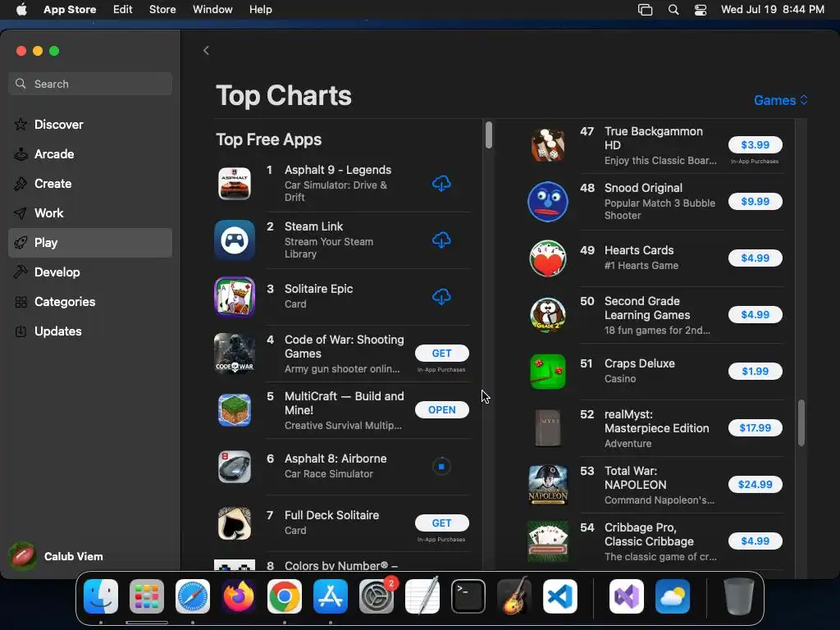The image size is (840, 630).
Task: Select the Snood Original app icon
Action: click(547, 202)
